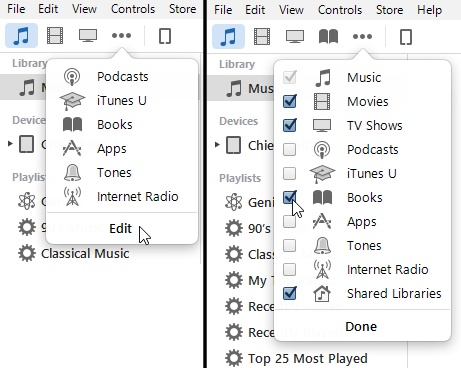Click Done in the right edit popup
This screenshot has width=461, height=368.
[x=361, y=327]
